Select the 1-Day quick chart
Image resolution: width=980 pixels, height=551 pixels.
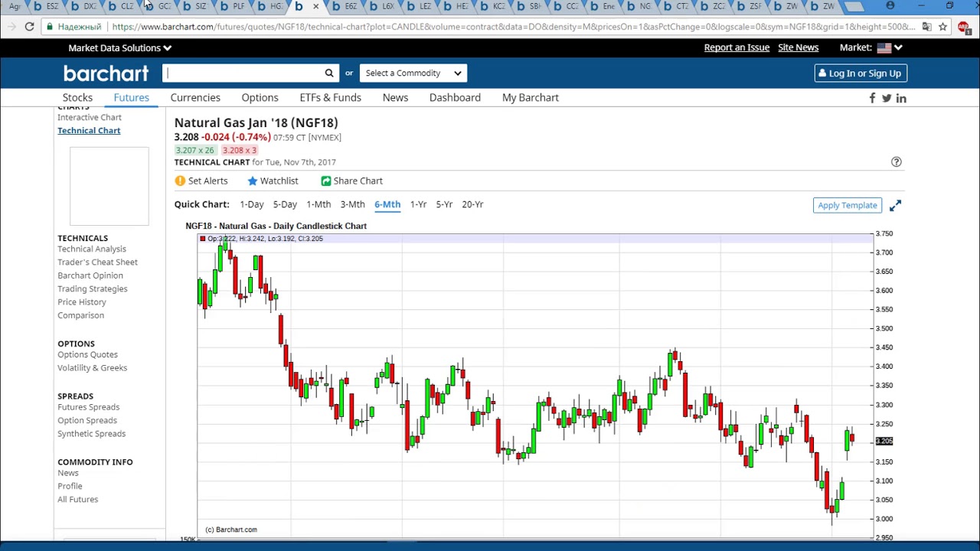click(x=252, y=204)
